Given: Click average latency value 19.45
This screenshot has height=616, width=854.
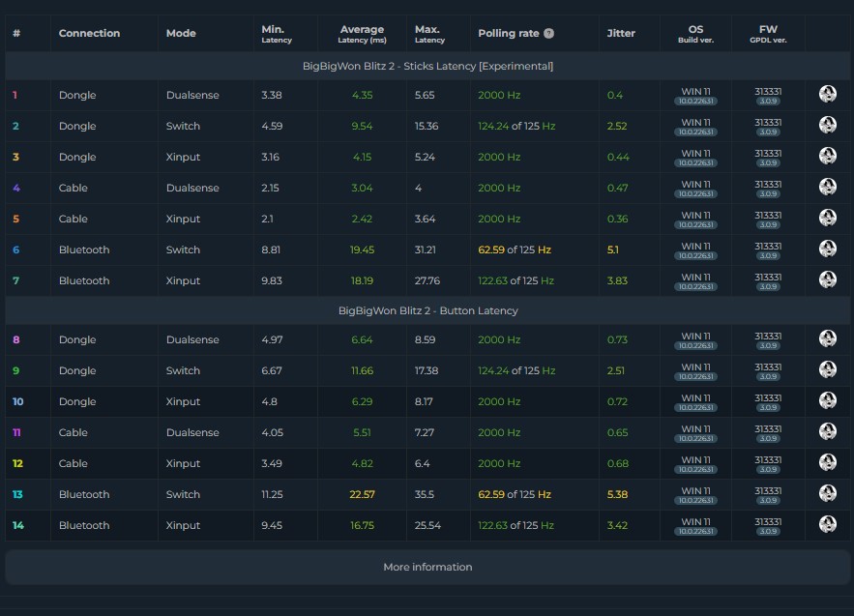Looking at the screenshot, I should point(362,249).
